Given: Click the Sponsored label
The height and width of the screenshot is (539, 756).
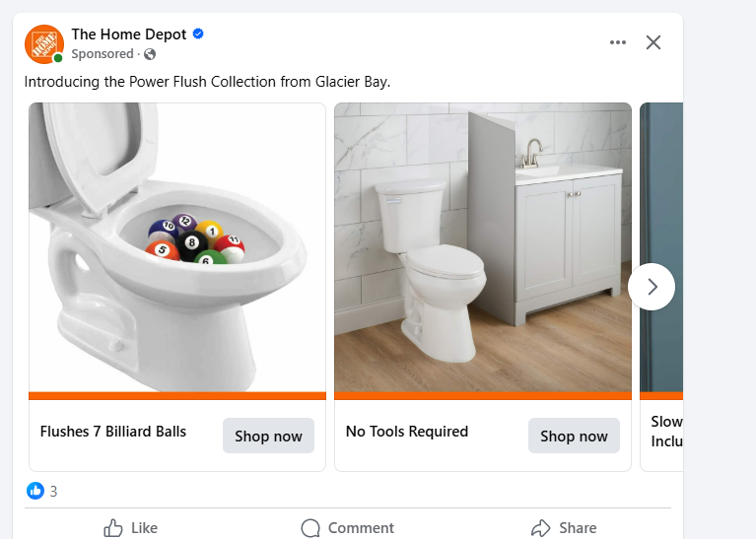Looking at the screenshot, I should tap(102, 54).
